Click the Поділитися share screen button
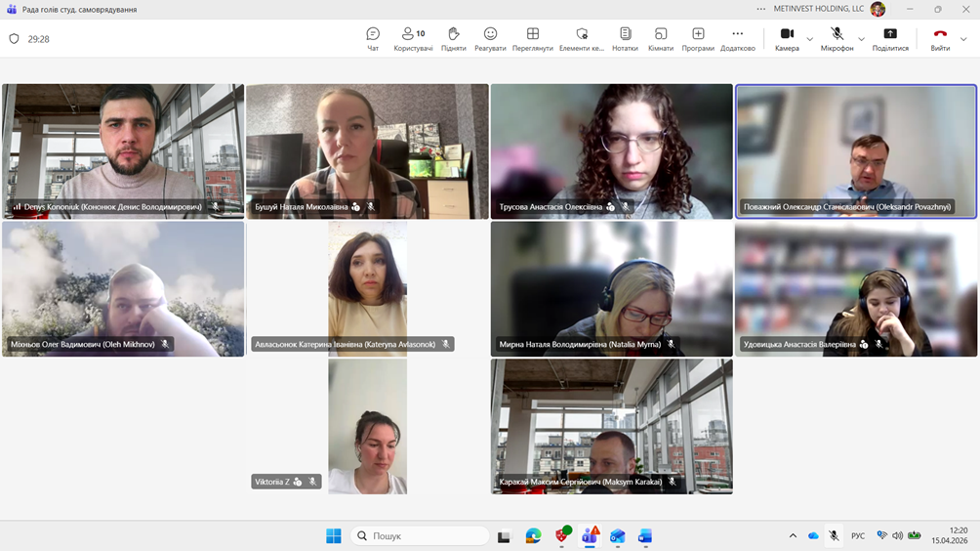This screenshot has width=980, height=551. [x=890, y=38]
